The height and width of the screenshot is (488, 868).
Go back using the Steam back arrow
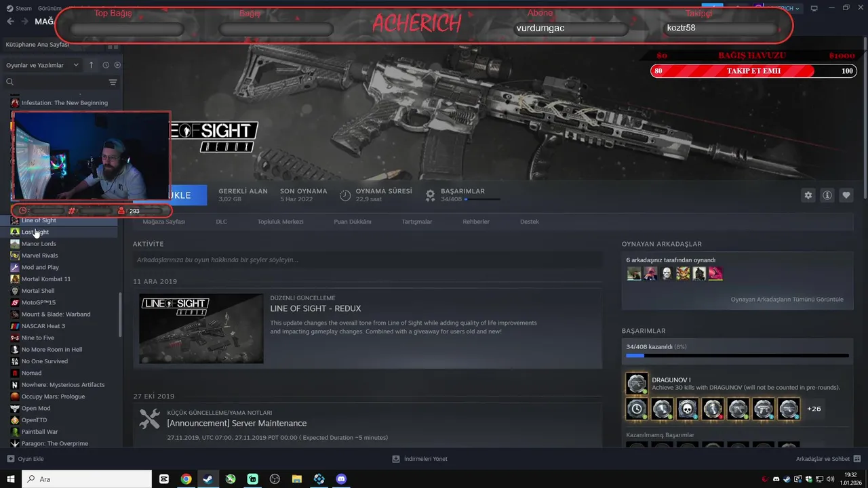pos(10,22)
